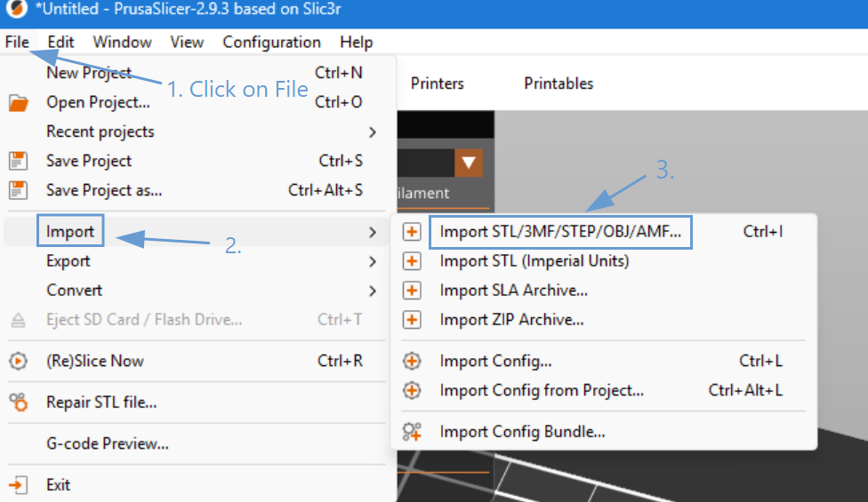Click plus icon beside Import STL (Imperial Units)

(x=412, y=261)
